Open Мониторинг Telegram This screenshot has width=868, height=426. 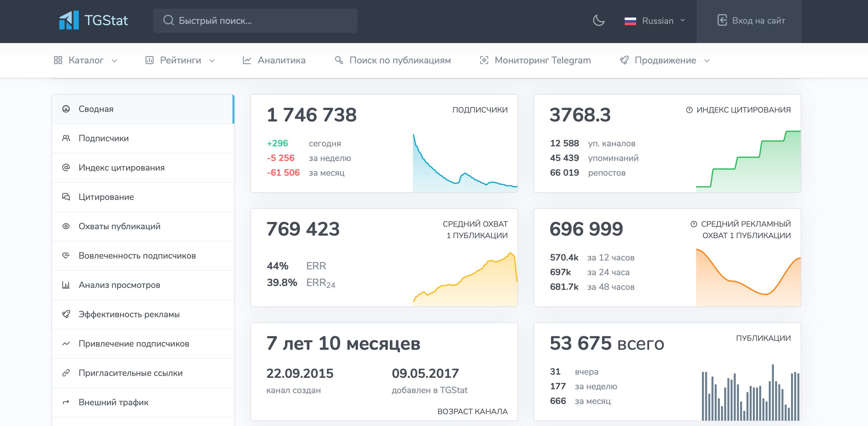click(x=535, y=60)
